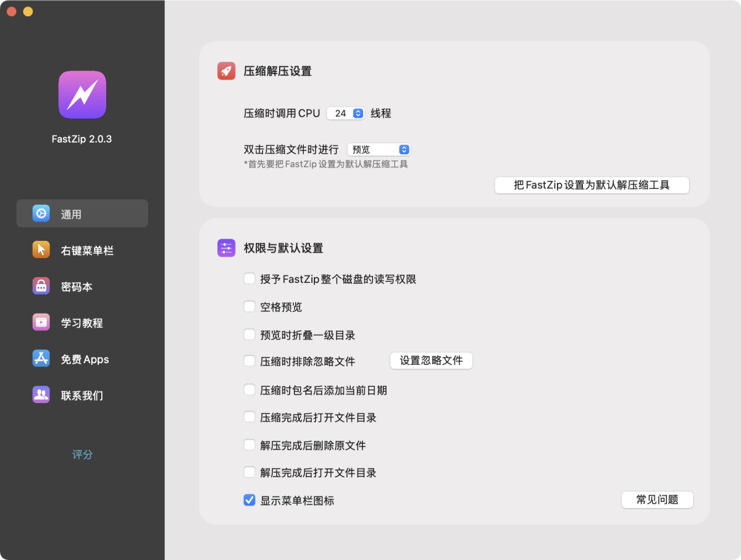
Task: Enable 解压完成后删除原文件 checkbox
Action: coord(249,445)
